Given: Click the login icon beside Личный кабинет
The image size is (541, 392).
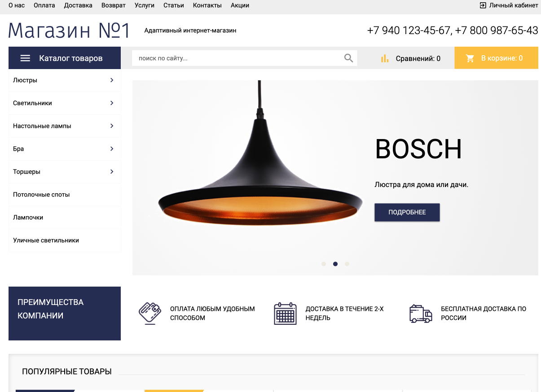Looking at the screenshot, I should (x=483, y=5).
